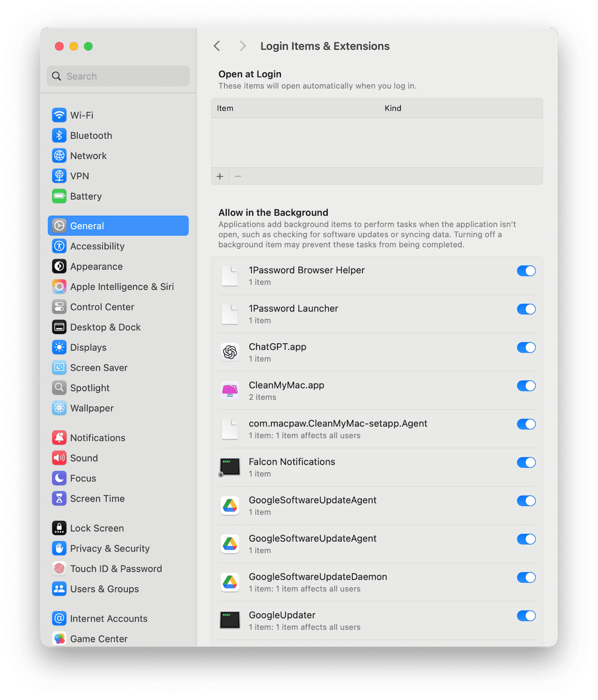Screen dimensions: 598x700
Task: Click the Accessibility icon
Action: click(x=59, y=246)
